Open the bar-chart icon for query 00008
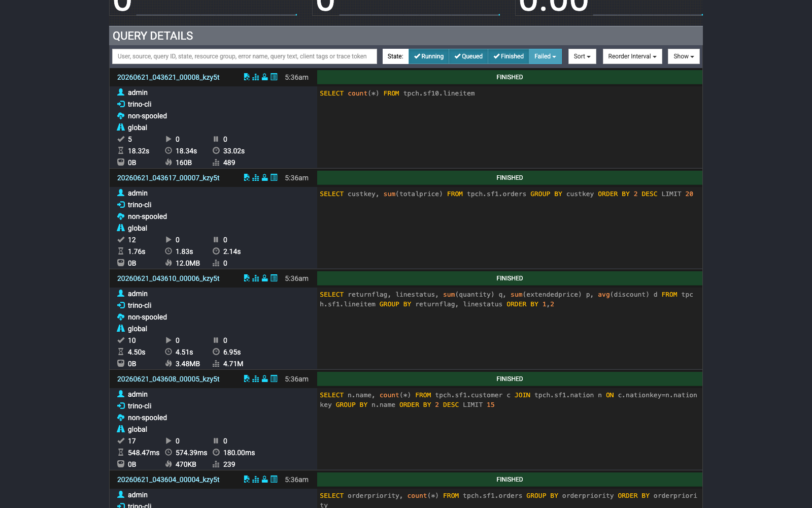This screenshot has height=508, width=812. click(256, 77)
